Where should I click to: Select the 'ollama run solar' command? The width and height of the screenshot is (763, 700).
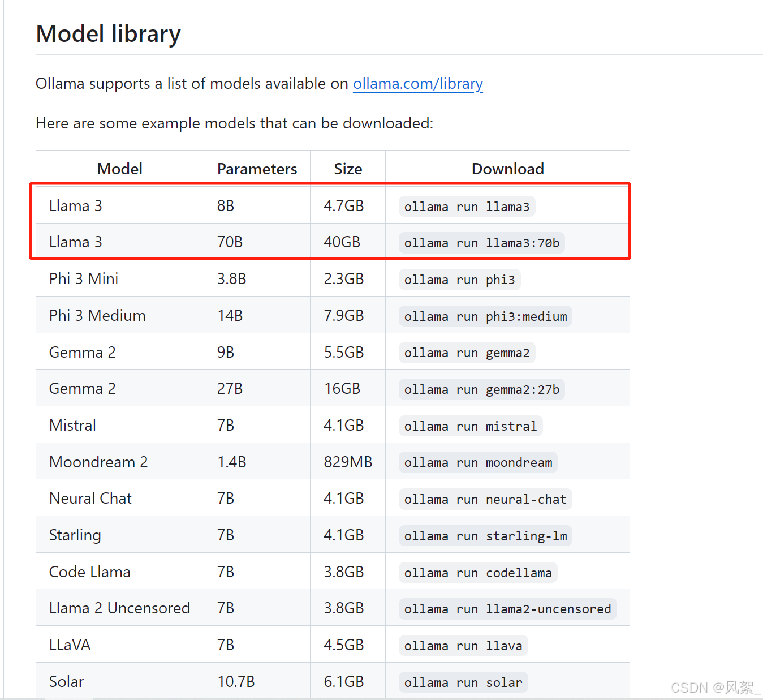(463, 682)
